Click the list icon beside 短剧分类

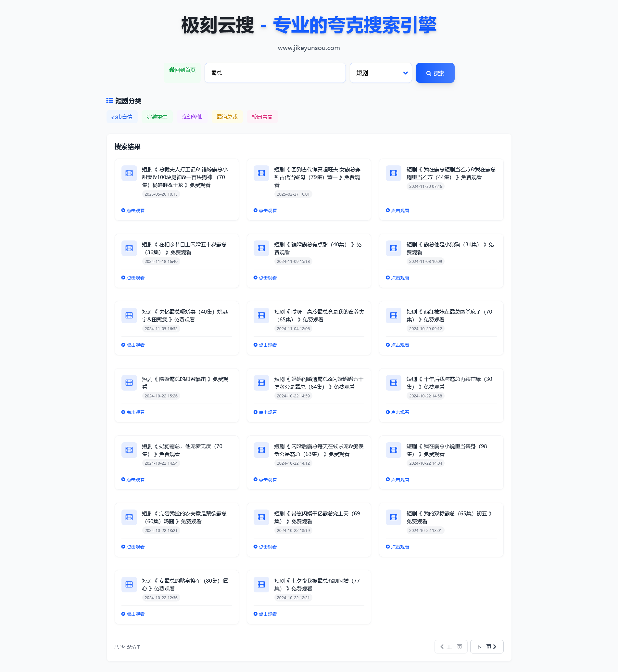point(109,100)
